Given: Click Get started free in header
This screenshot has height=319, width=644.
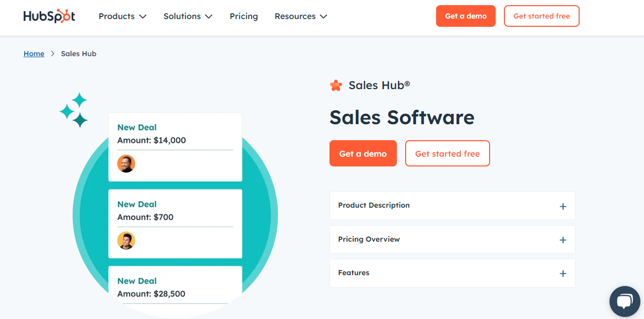Looking at the screenshot, I should pos(542,16).
